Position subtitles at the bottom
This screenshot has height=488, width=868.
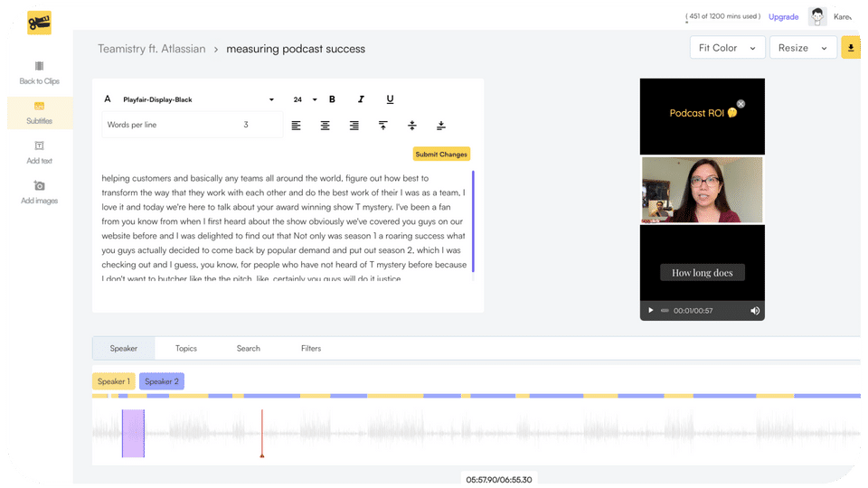[440, 126]
